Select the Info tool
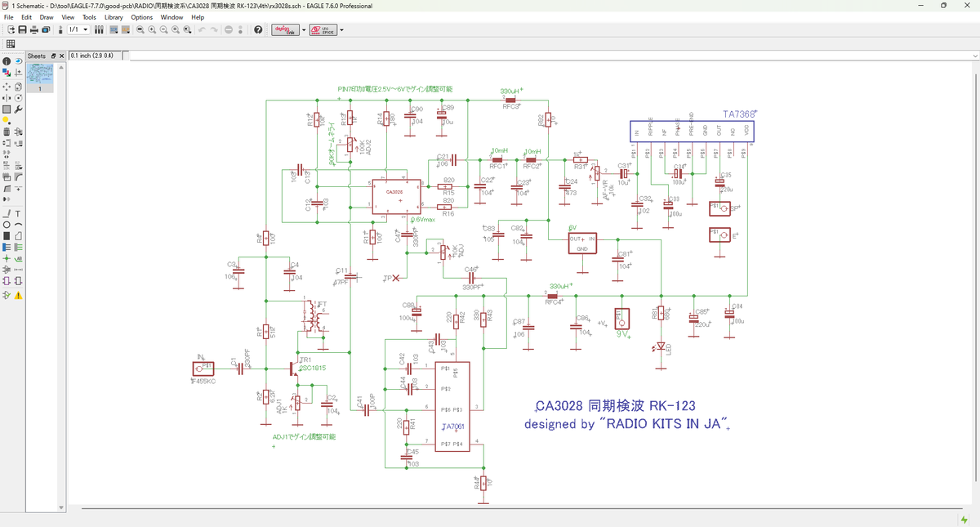This screenshot has width=980, height=527. point(7,61)
